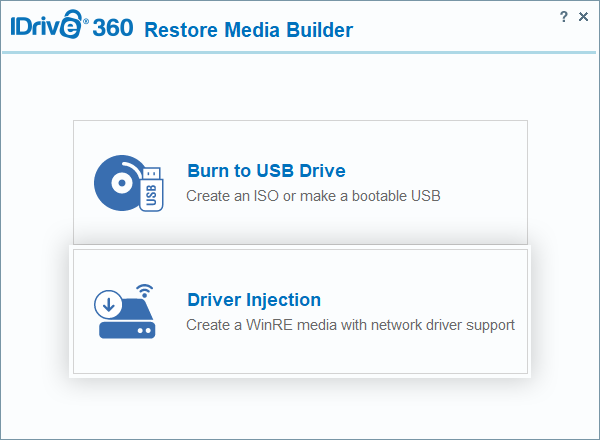The image size is (600, 440).
Task: Click the server box shape on the driver icon
Action: coord(127,328)
